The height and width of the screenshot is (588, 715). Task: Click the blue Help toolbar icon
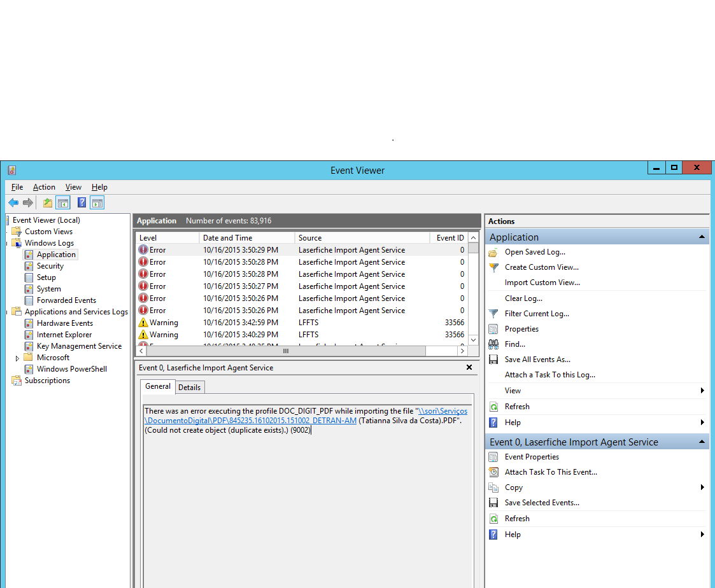[81, 203]
